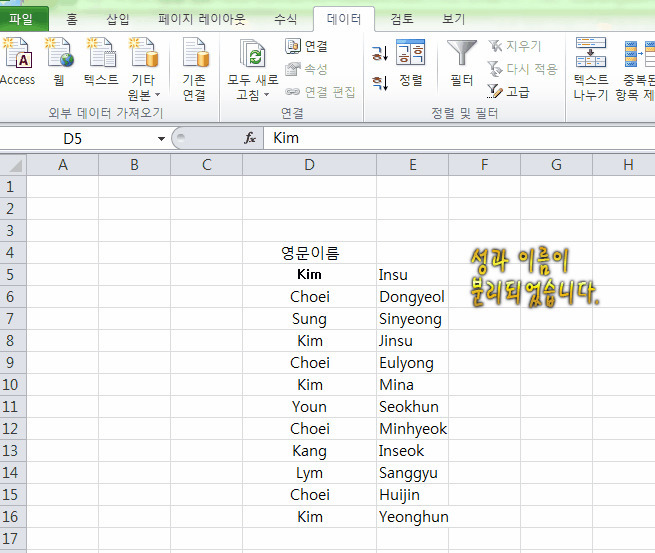The image size is (655, 553).
Task: Select cell D5 containing bold Kim
Action: pos(310,274)
